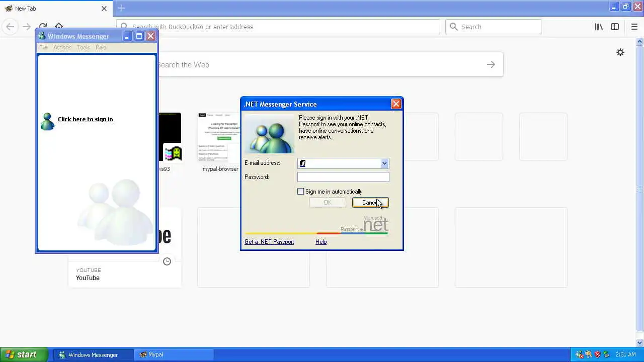The height and width of the screenshot is (362, 644).
Task: Click the DuckDuckGo address bar
Action: (x=278, y=27)
